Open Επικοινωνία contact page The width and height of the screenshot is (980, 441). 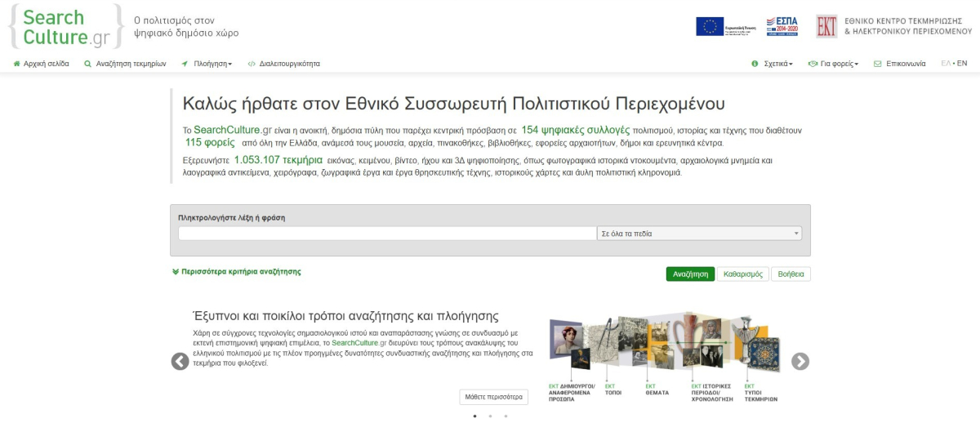click(900, 64)
